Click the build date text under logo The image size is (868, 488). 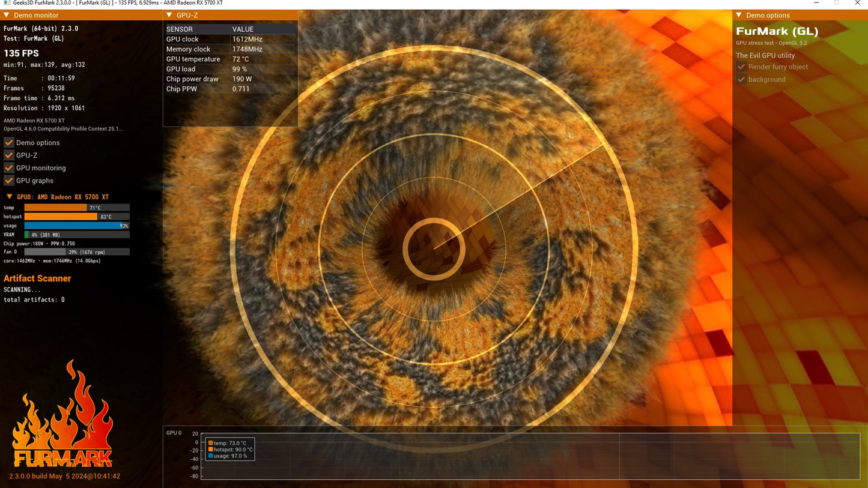point(64,476)
